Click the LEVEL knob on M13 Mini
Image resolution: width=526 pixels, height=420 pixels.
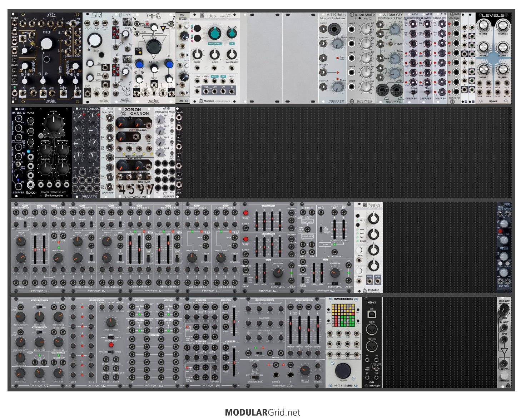504,310
